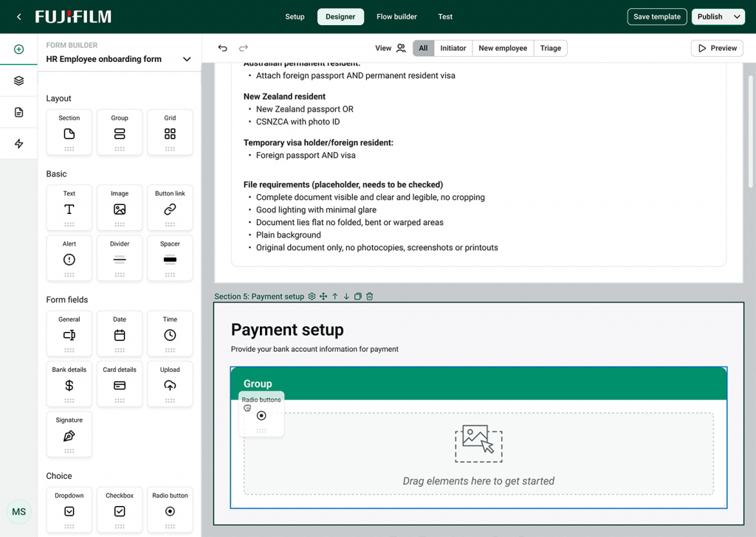Open the layers panel in sidebar
The image size is (756, 537).
coord(18,80)
